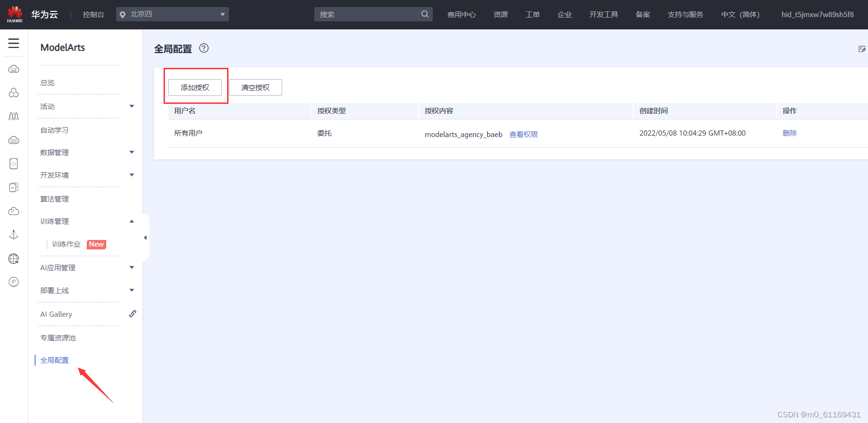Open 费用中心 in the top navigation
The image size is (868, 423).
coord(461,15)
